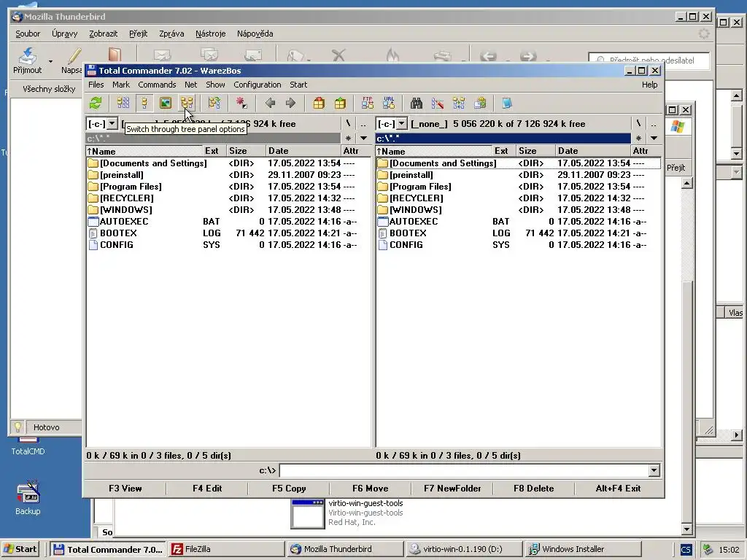Viewport: 747px width, 560px height.
Task: Open Files menu in Total Commander
Action: pos(96,85)
